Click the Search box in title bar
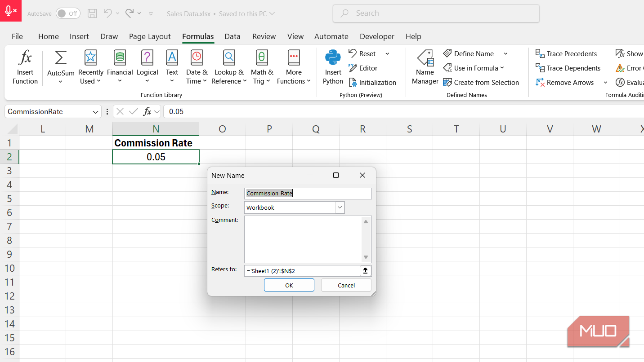Screen dimensions: 644x362 (x=436, y=13)
